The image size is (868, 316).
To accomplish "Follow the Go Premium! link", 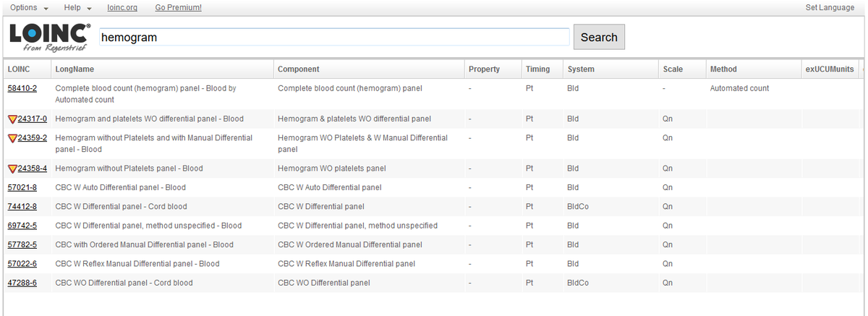I will tap(179, 7).
